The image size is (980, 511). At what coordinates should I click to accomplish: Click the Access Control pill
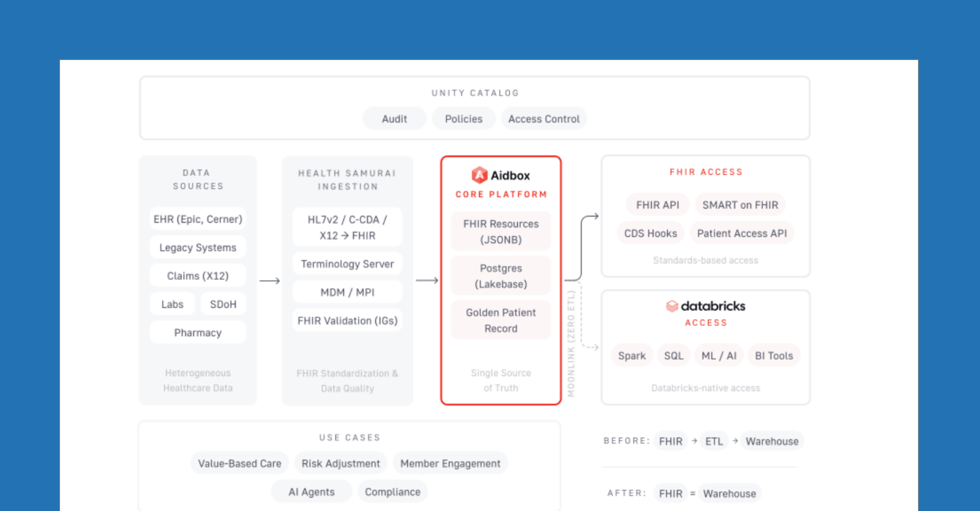point(544,119)
